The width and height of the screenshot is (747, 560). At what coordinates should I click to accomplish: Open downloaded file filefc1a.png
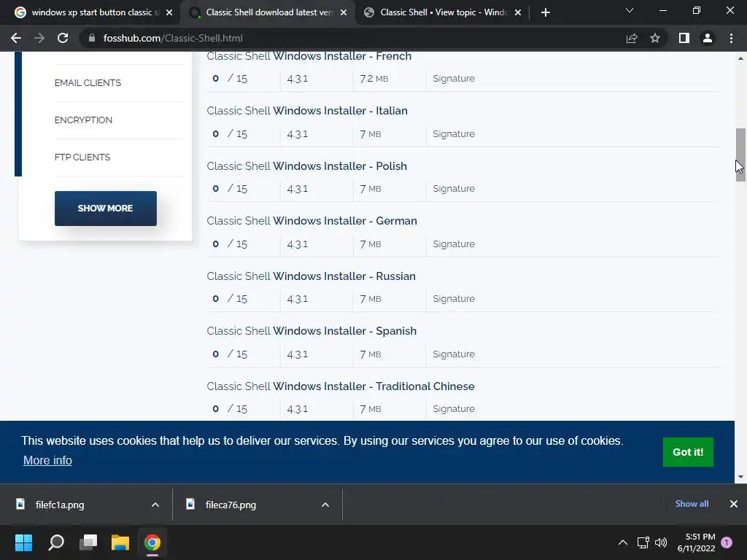(x=60, y=505)
